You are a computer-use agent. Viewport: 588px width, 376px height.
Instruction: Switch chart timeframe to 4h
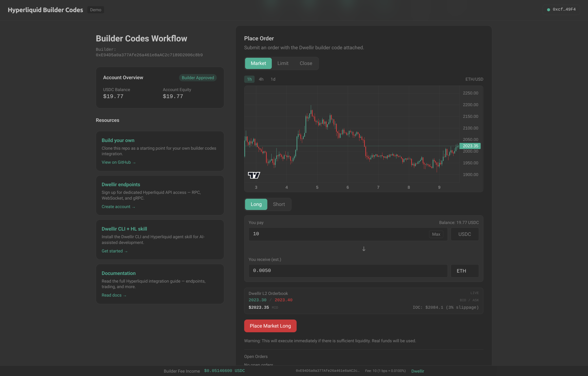pos(261,79)
